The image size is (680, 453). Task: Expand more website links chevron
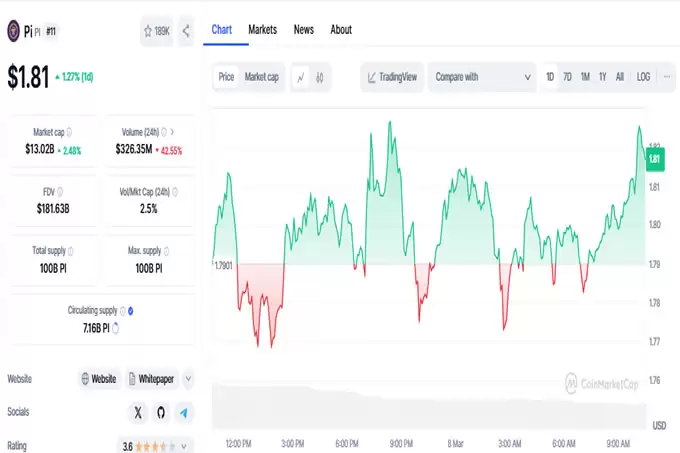point(188,379)
